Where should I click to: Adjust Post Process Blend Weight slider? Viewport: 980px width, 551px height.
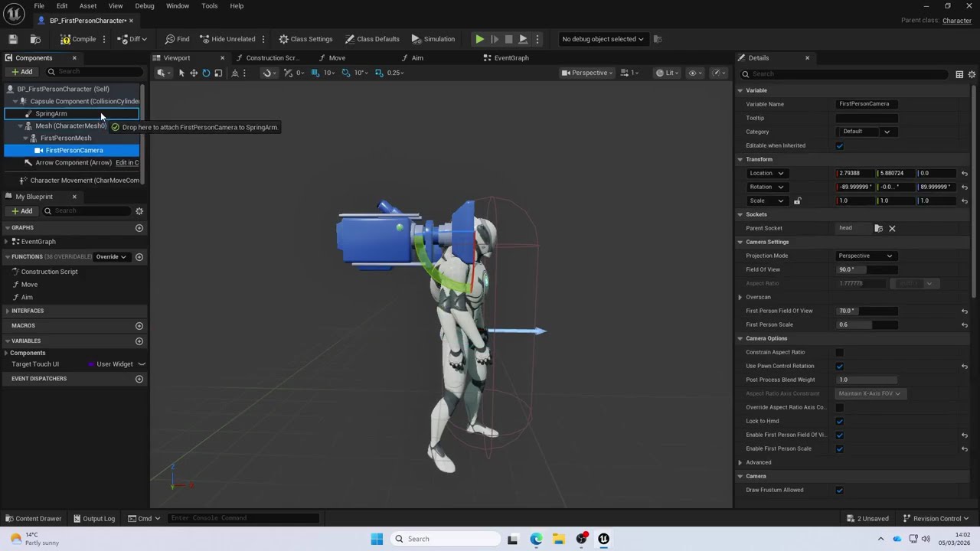867,380
